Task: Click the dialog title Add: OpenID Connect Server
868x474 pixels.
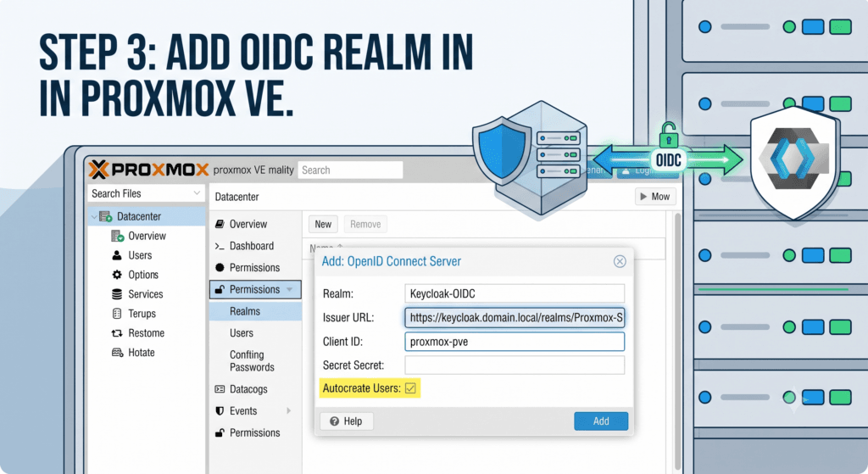Action: 392,261
